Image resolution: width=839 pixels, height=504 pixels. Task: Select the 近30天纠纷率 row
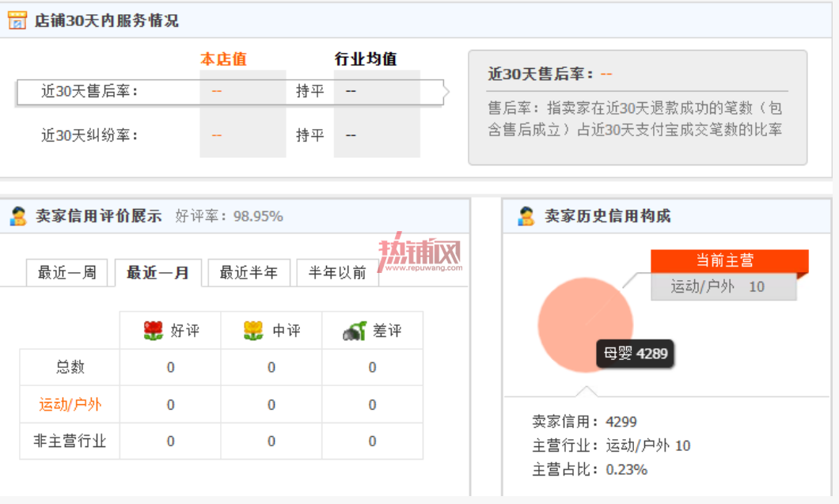tap(230, 135)
